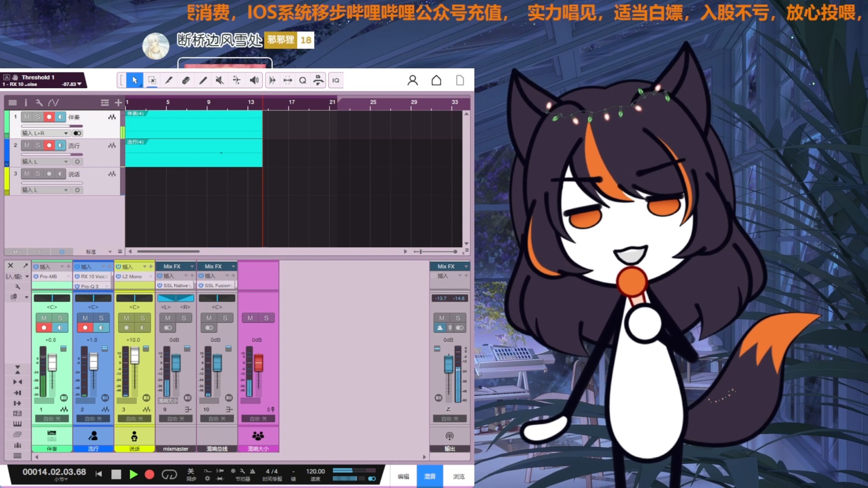Open the track list icon

click(13, 103)
